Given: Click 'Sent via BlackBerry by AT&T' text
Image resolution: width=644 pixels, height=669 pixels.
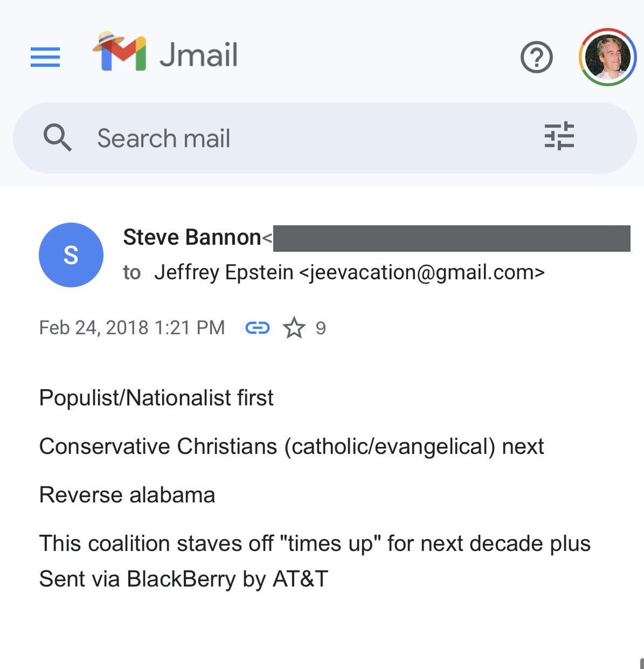Looking at the screenshot, I should click(x=183, y=579).
